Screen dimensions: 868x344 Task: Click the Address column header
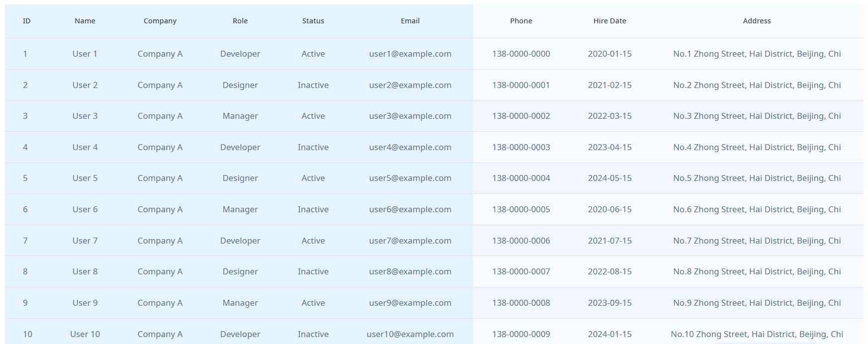coord(757,21)
